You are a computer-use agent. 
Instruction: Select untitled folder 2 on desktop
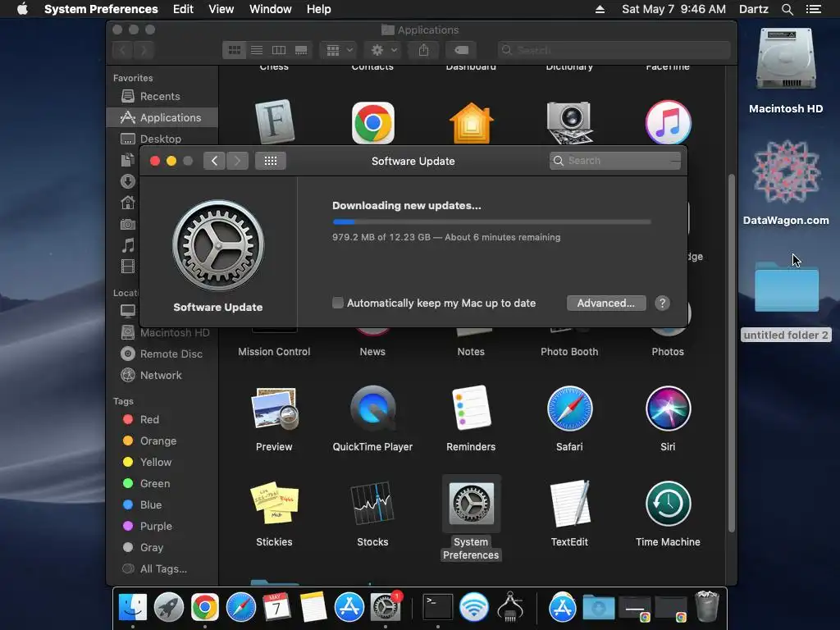pos(787,286)
